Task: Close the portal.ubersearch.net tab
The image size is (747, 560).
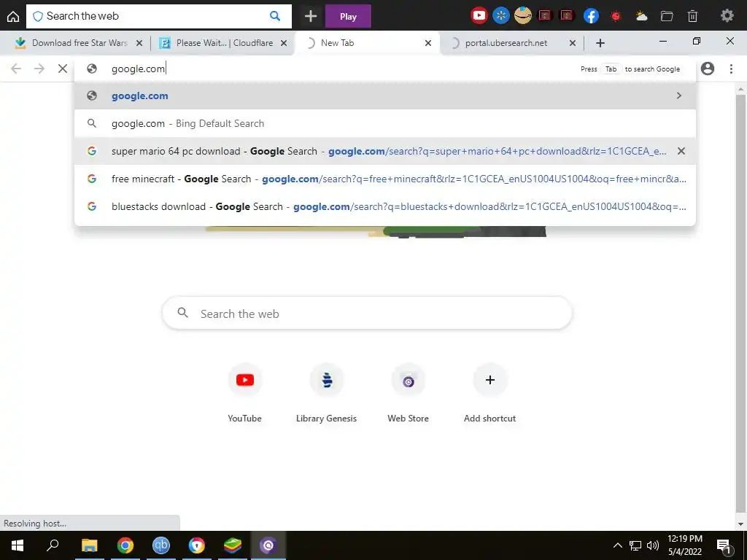Action: pos(573,43)
